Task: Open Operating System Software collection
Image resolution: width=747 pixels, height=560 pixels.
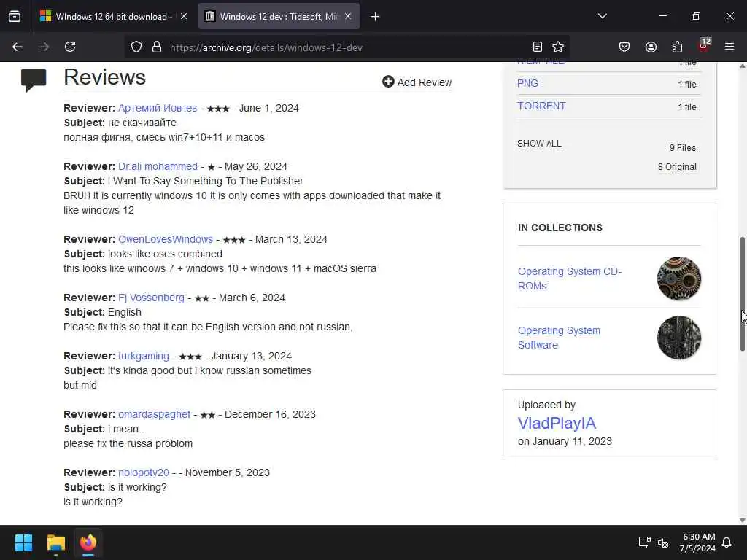Action: [559, 338]
